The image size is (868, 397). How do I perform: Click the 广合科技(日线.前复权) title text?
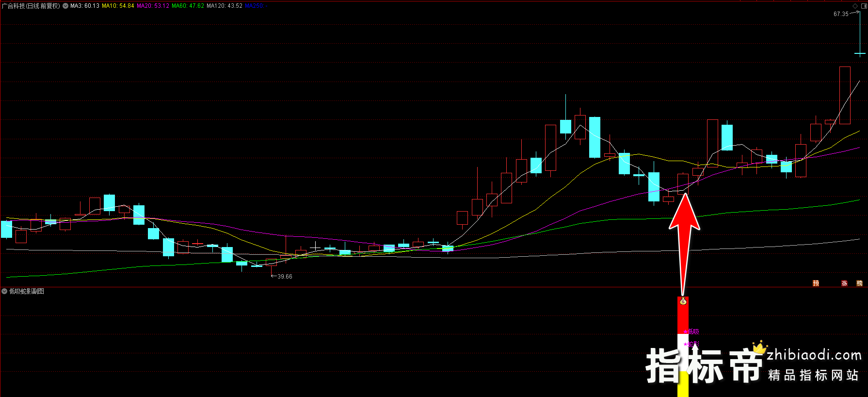coord(31,6)
